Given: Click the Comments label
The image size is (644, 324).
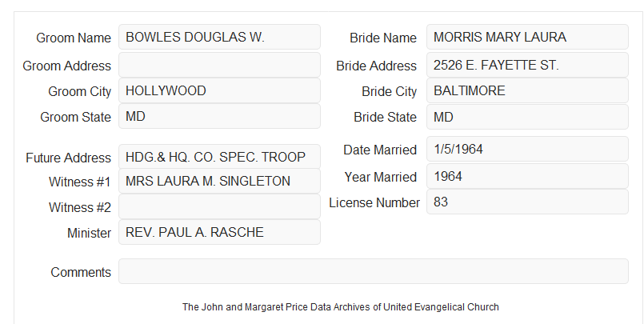Looking at the screenshot, I should point(81,272).
